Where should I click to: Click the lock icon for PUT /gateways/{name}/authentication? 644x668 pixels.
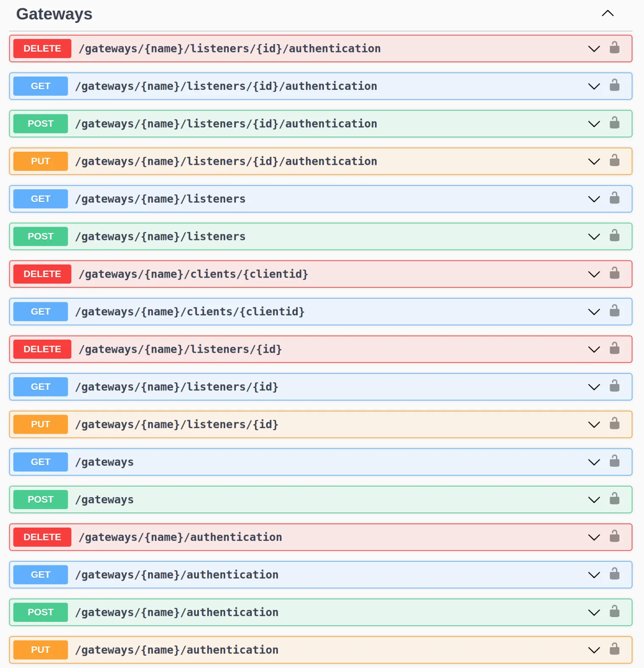[614, 649]
